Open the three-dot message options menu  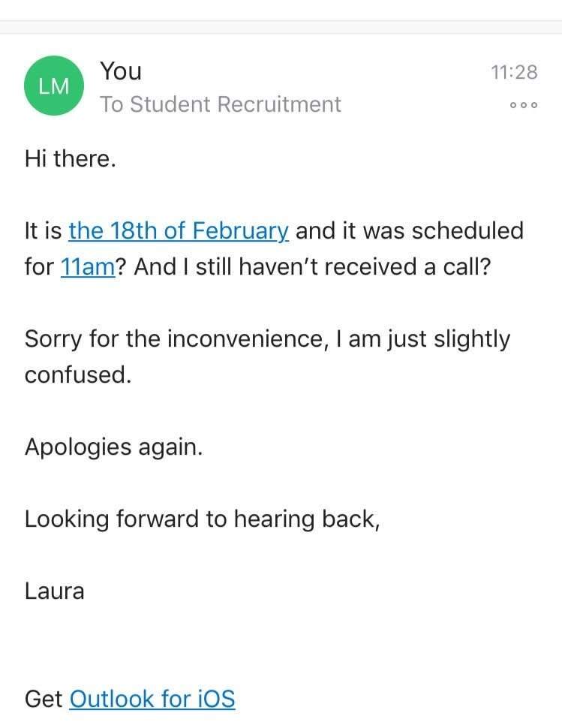click(x=523, y=106)
